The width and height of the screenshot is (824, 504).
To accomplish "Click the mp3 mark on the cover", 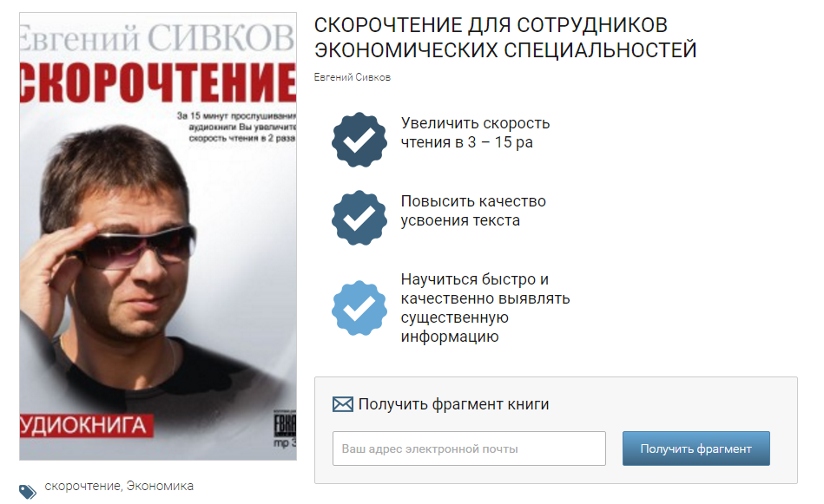I will click(x=285, y=442).
